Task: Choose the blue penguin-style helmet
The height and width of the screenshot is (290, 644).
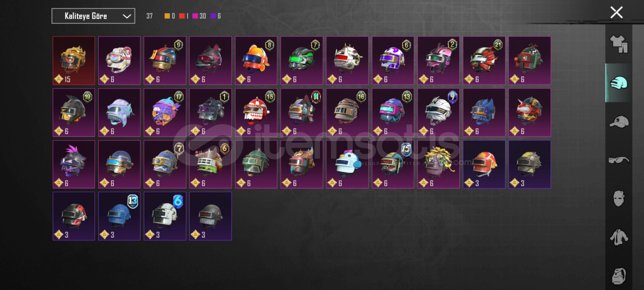Action: (347, 164)
